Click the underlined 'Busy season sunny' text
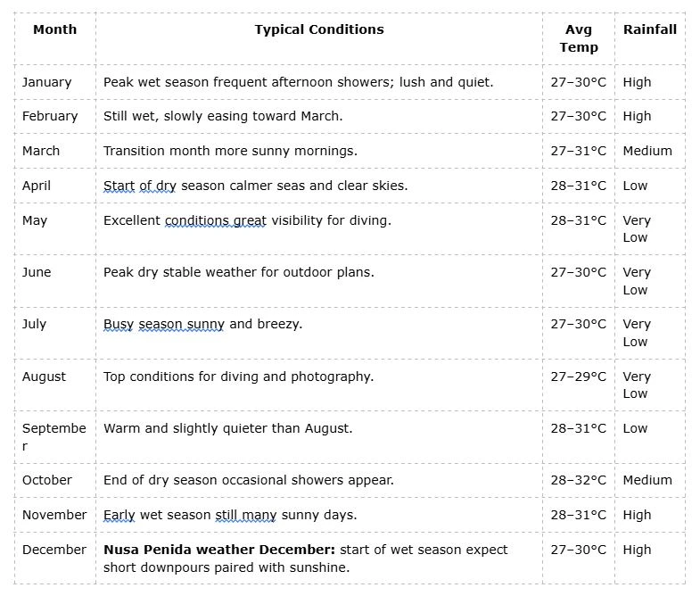 163,324
